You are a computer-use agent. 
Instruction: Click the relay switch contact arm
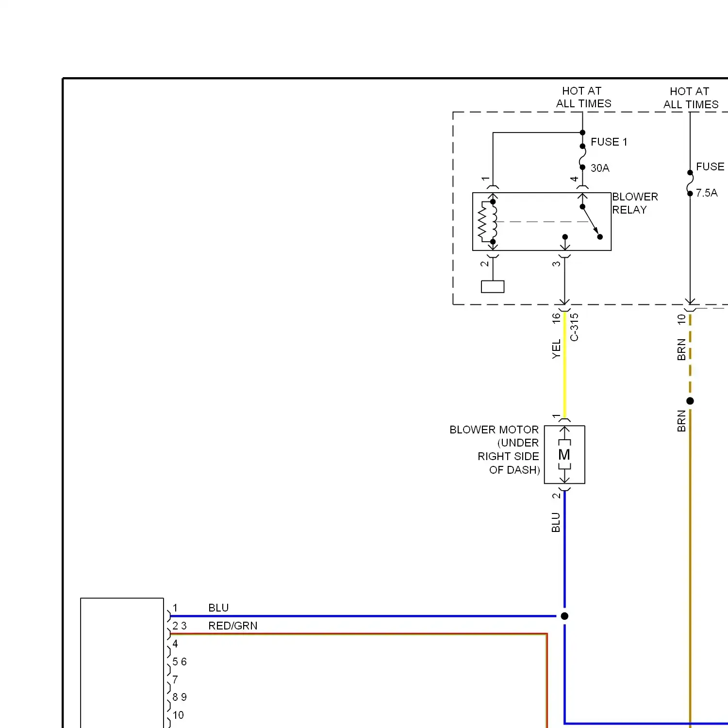point(591,221)
